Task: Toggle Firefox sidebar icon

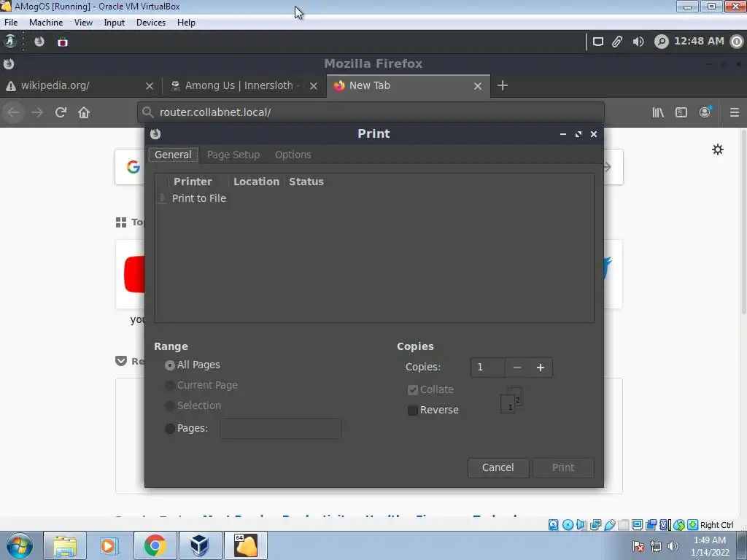Action: click(681, 112)
